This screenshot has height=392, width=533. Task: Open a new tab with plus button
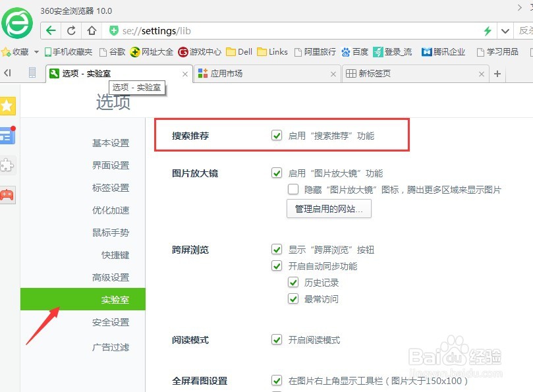coord(497,74)
